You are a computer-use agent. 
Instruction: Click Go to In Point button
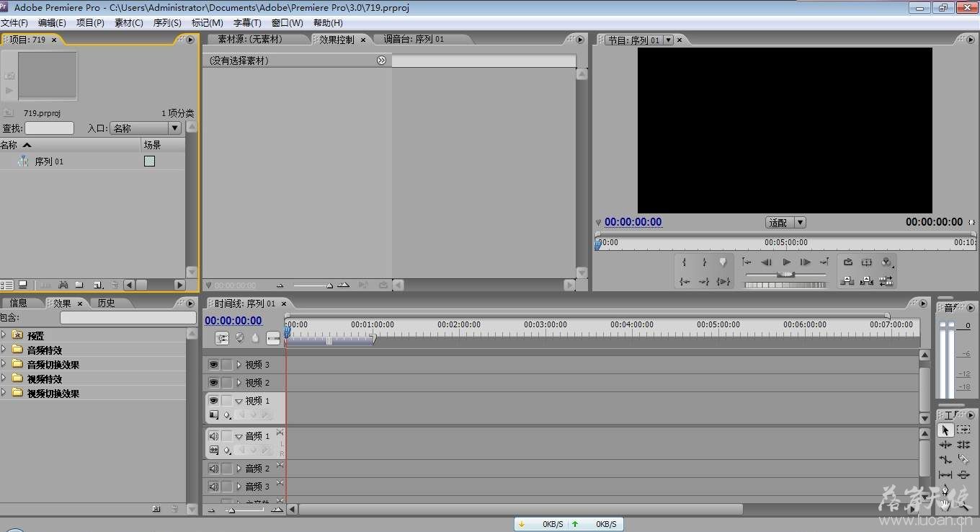[685, 281]
